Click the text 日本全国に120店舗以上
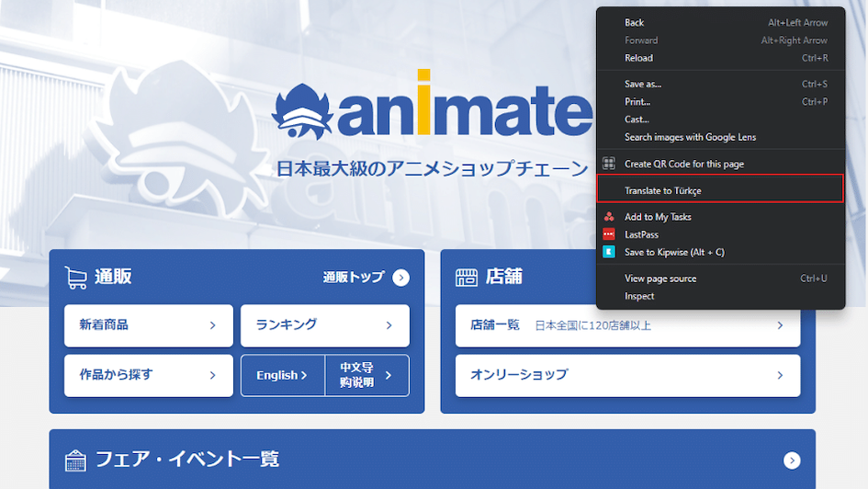The width and height of the screenshot is (868, 489). (592, 326)
